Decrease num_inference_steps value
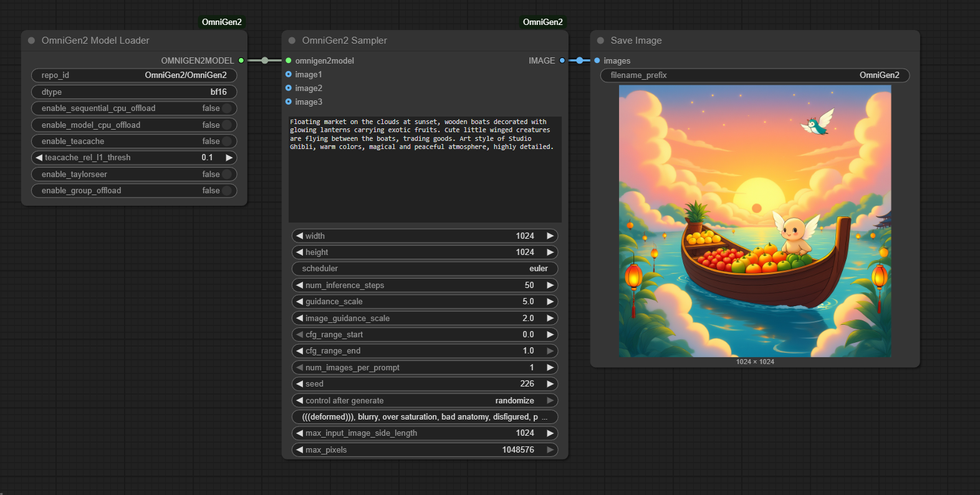The width and height of the screenshot is (980, 495). tap(300, 285)
